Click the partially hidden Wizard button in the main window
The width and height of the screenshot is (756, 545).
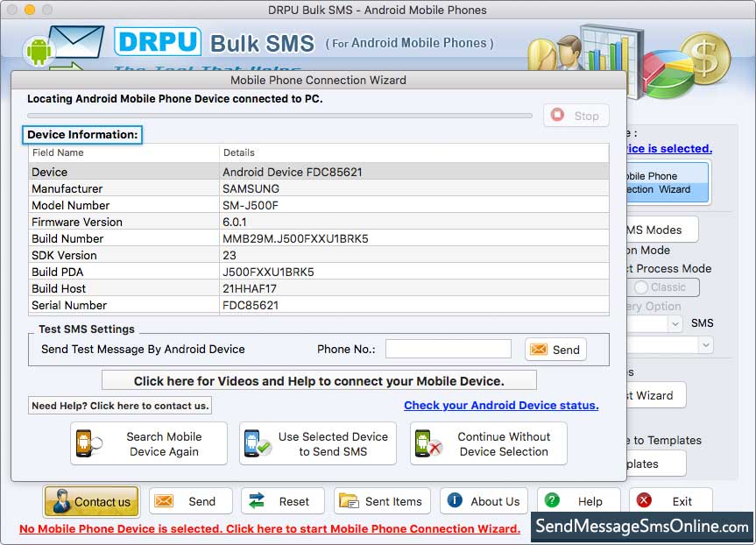tap(656, 395)
